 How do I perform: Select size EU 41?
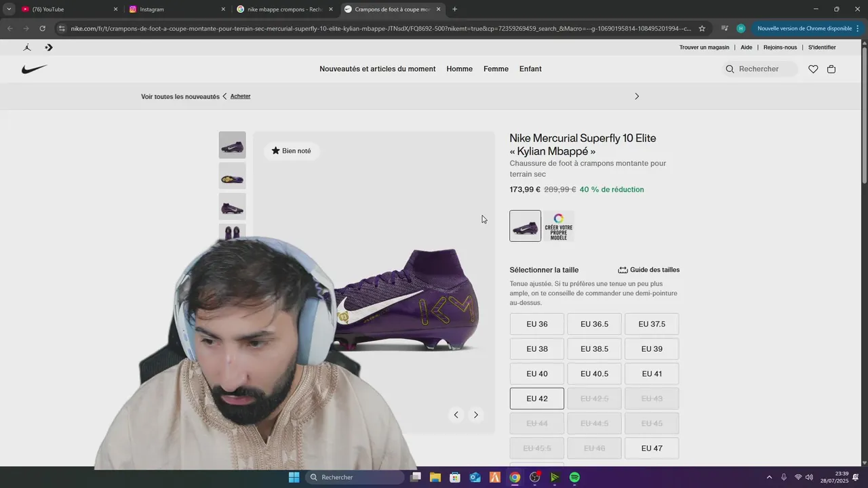coord(652,373)
